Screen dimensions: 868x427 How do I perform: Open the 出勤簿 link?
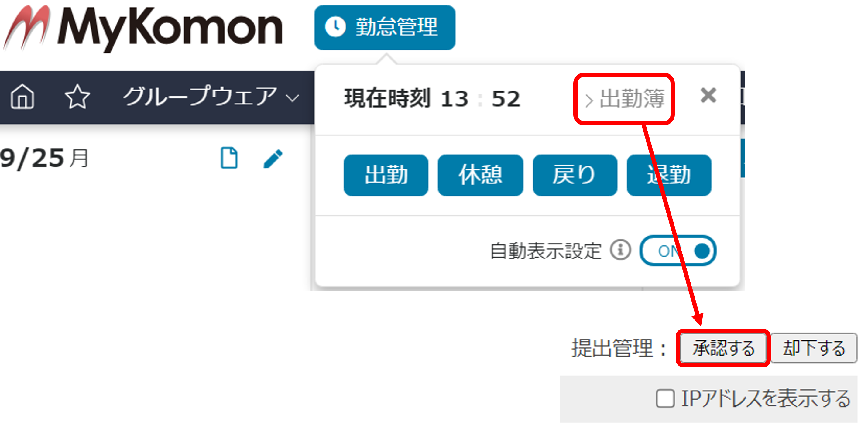(x=625, y=99)
